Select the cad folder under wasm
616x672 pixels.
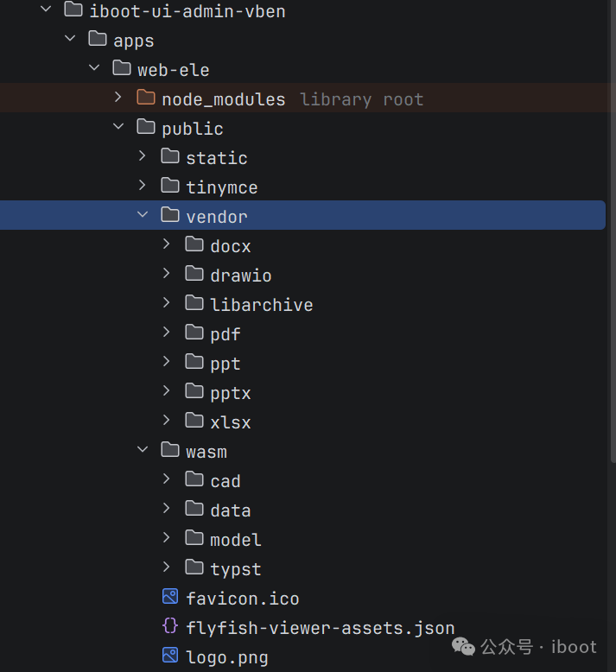pos(225,482)
